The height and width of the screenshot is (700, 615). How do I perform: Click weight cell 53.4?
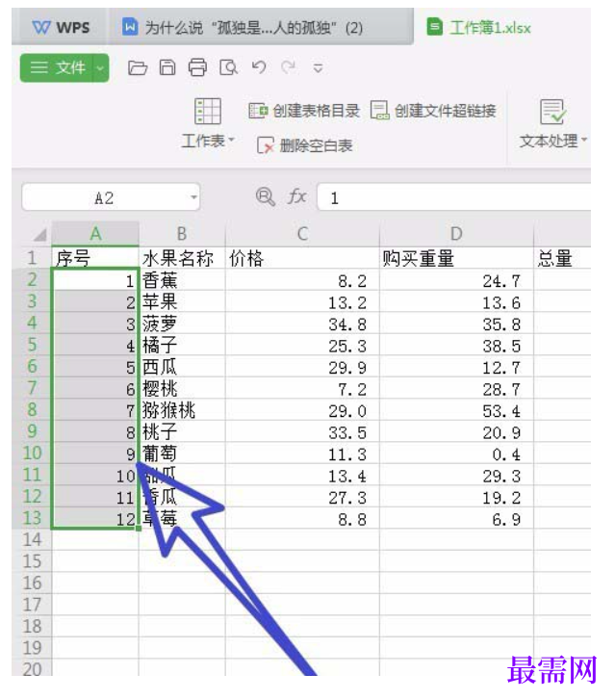456,410
